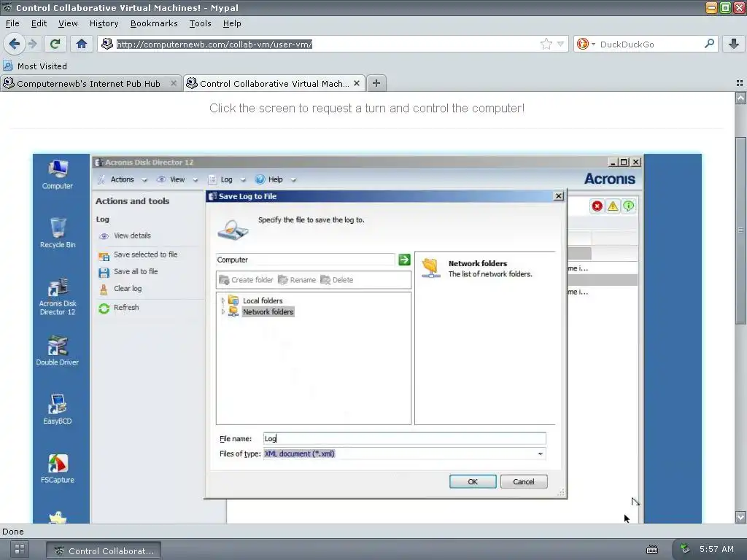The width and height of the screenshot is (747, 560).
Task: Click the OK button in save dialog
Action: (x=473, y=481)
